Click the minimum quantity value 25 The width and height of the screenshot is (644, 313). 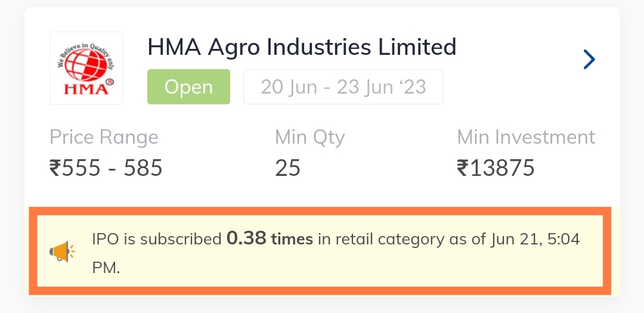287,168
